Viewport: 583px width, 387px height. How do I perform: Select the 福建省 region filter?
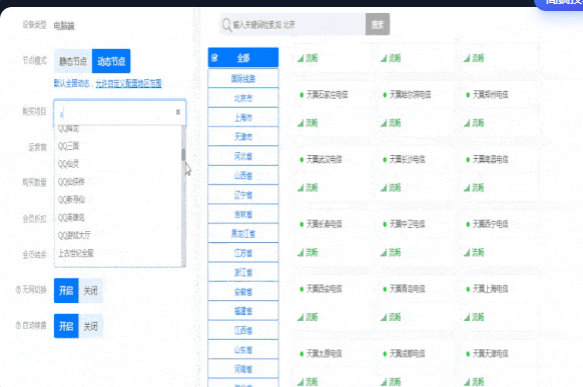click(243, 311)
